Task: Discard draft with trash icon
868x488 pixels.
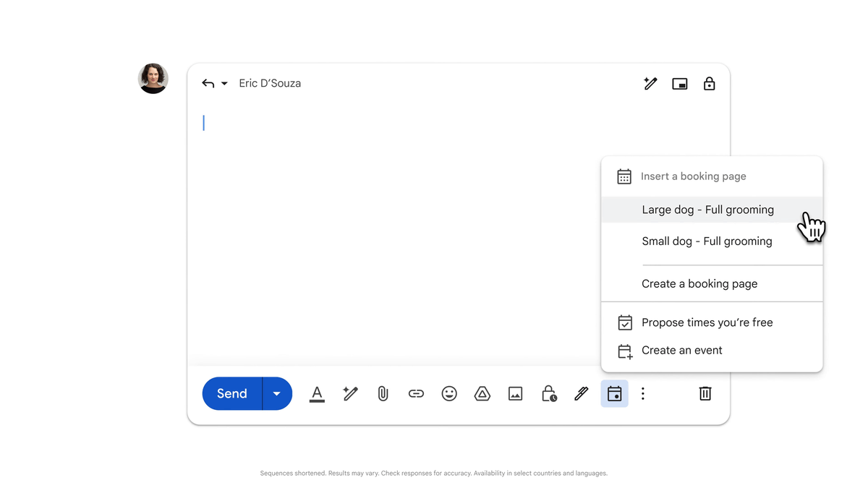Action: (705, 394)
